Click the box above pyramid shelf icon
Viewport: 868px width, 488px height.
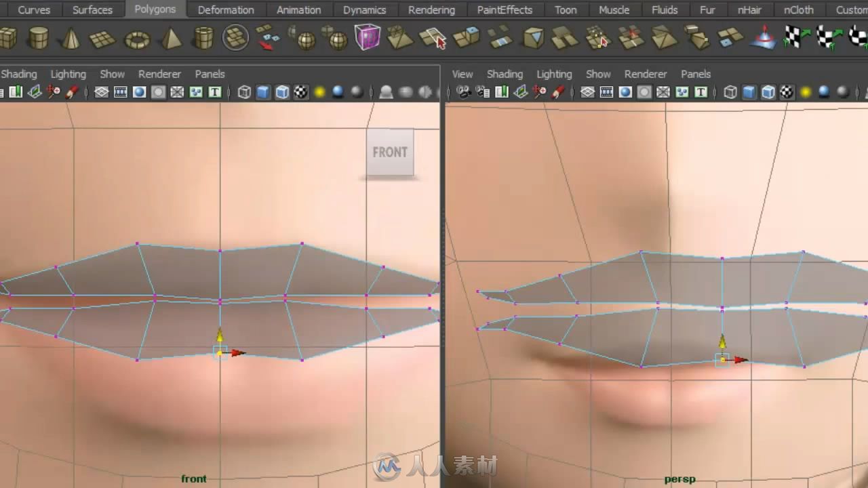coord(697,38)
